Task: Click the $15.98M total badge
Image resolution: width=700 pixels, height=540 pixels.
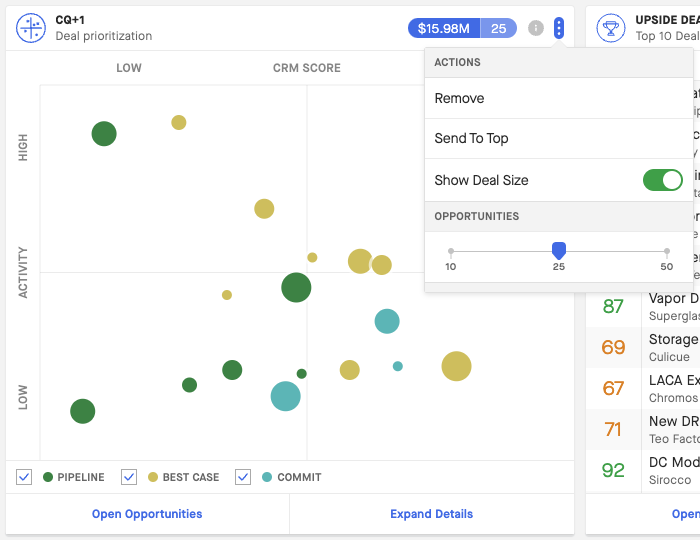Action: point(444,28)
